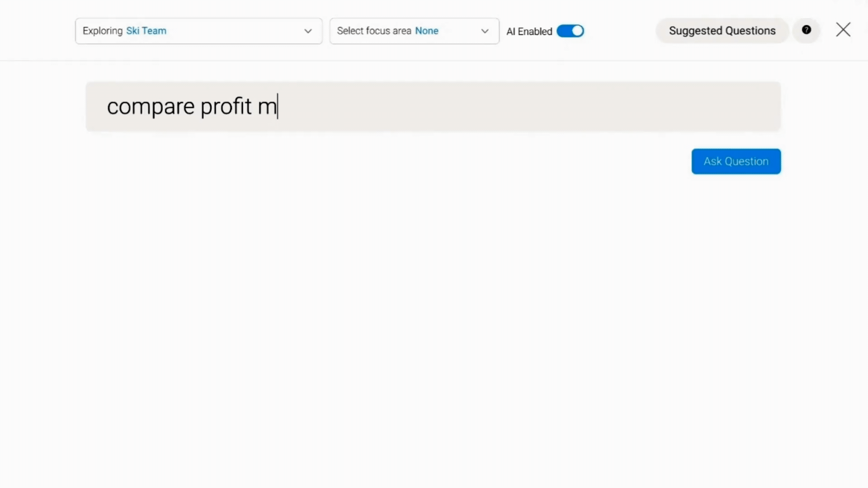Open the help question-mark icon
The height and width of the screenshot is (488, 868).
pos(806,30)
